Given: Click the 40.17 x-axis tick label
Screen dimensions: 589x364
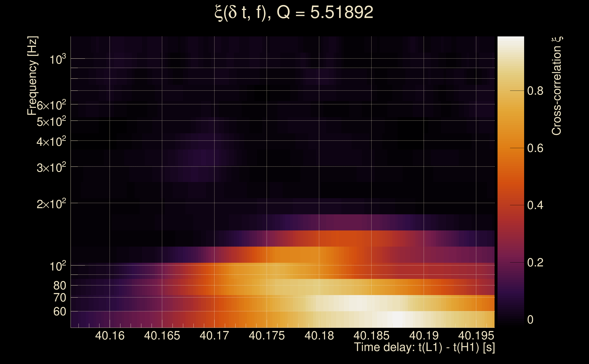Looking at the screenshot, I should pos(214,336).
